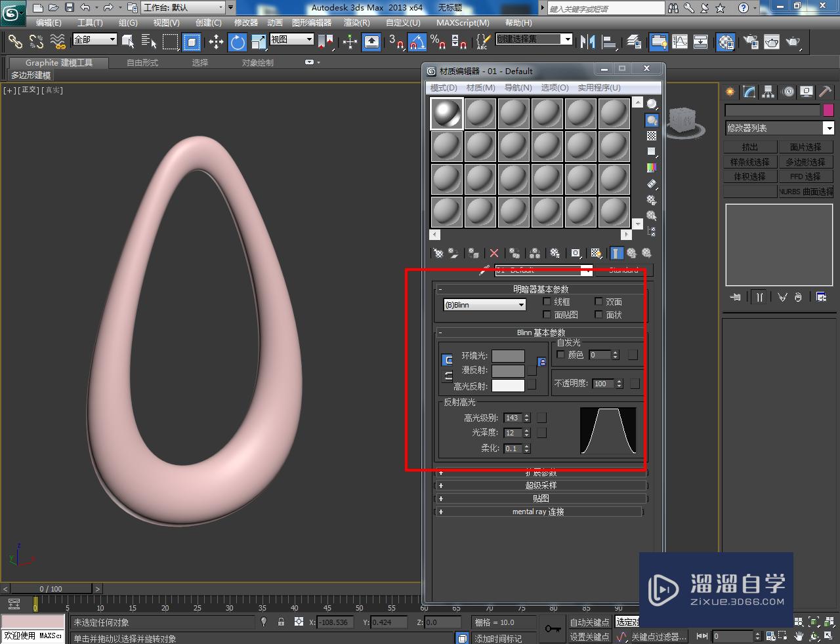
Task: Enable the 双面 two-sided checkbox
Action: pos(598,302)
